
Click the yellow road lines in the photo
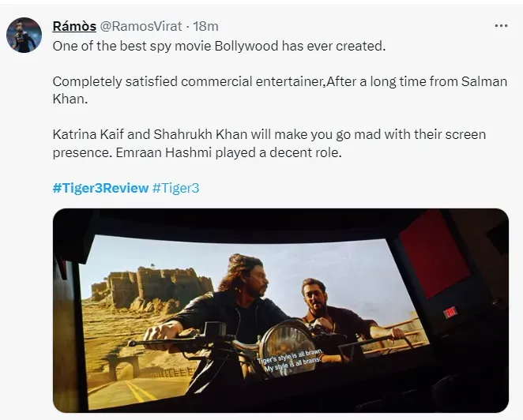tap(139, 391)
